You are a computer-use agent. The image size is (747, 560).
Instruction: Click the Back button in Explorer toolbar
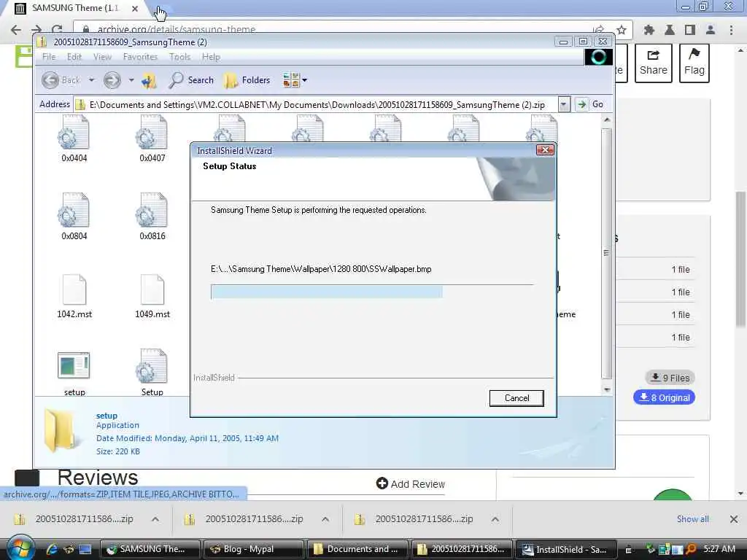click(61, 80)
